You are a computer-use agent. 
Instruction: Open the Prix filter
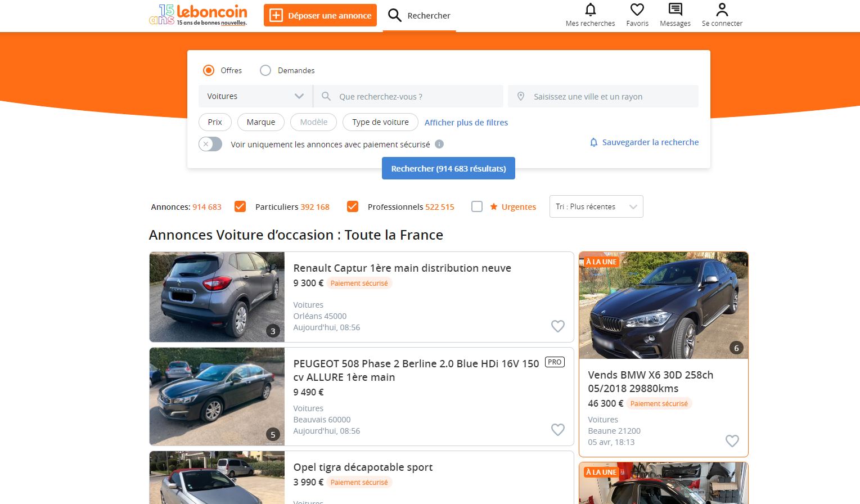(x=215, y=122)
